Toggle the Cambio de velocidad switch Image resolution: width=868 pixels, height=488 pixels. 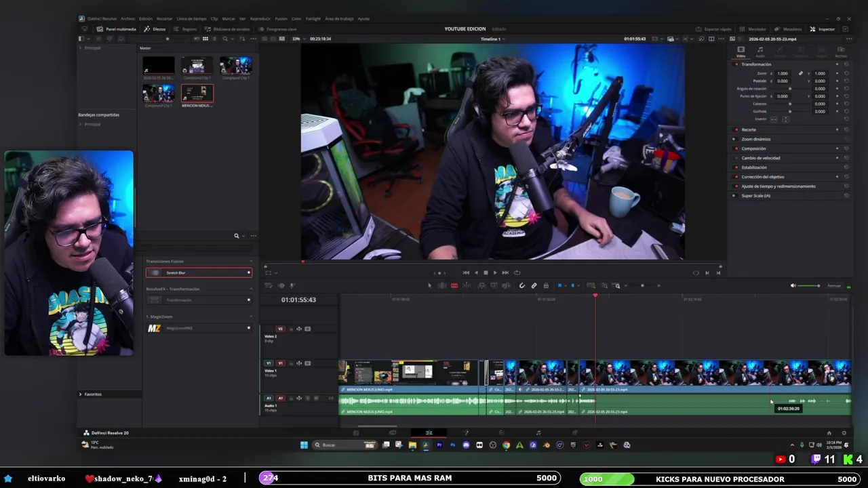736,158
